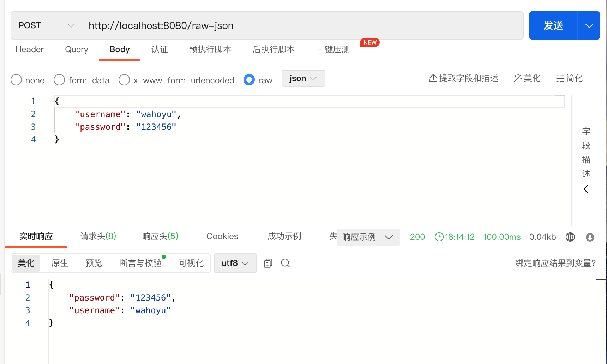Image resolution: width=607 pixels, height=364 pixels.
Task: Click the 100.00ms response time
Action: tap(502, 237)
